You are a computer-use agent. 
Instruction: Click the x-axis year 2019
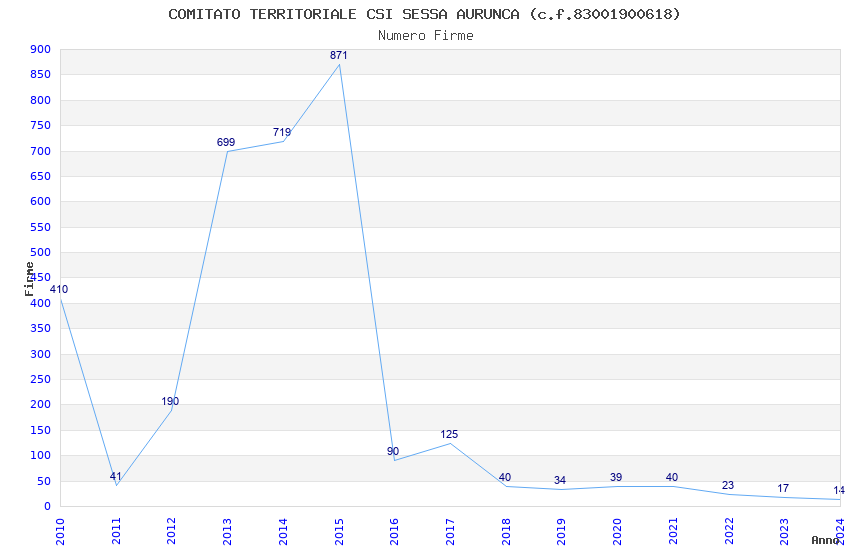tap(562, 531)
